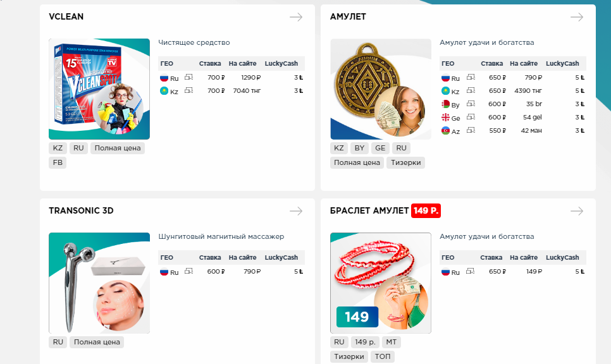This screenshot has width=611, height=364.
Task: Select the MT tag on bracelet card
Action: coord(392,343)
